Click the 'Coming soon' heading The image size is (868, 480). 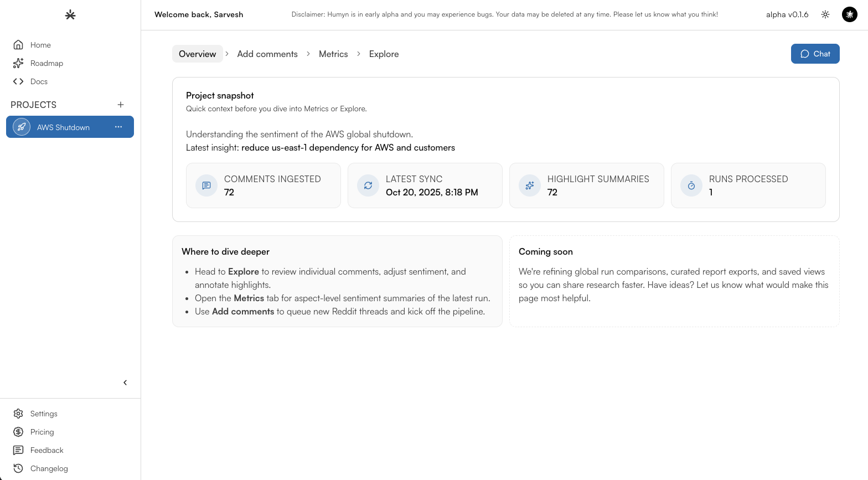click(x=546, y=251)
